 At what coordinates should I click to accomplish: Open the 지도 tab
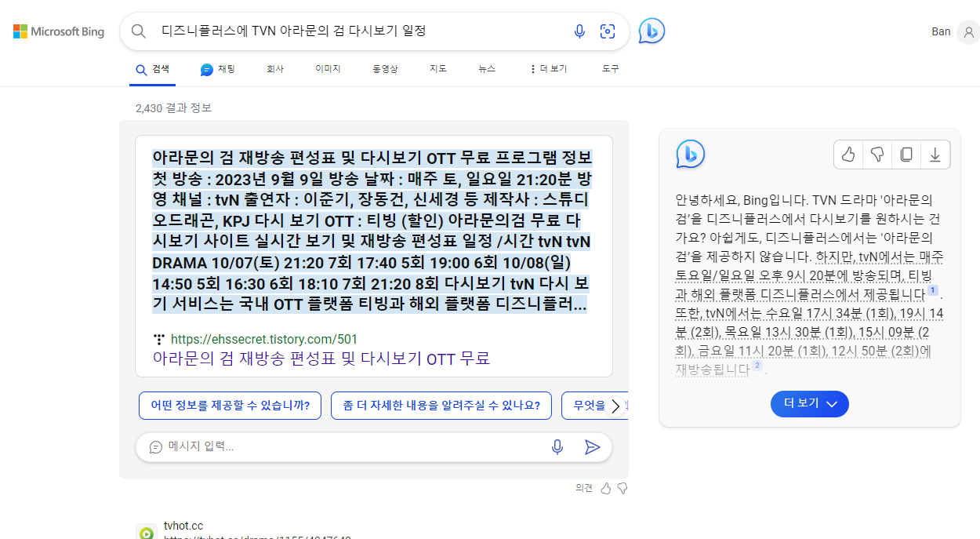438,69
